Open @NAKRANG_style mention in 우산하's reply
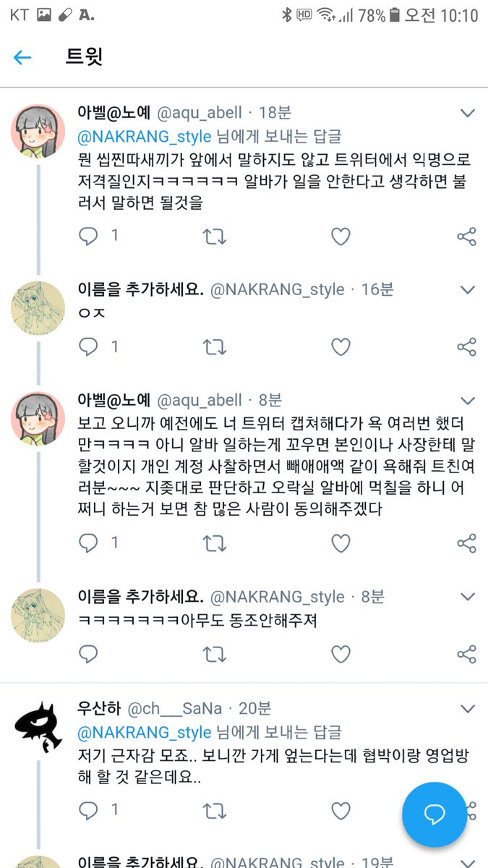 tap(145, 732)
